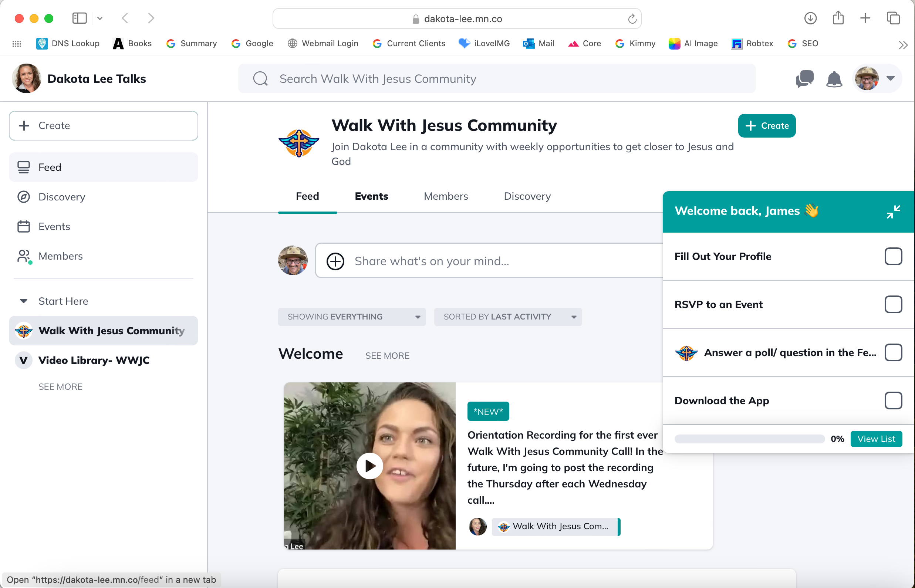The image size is (915, 588).
Task: Click the View List button
Action: point(876,439)
